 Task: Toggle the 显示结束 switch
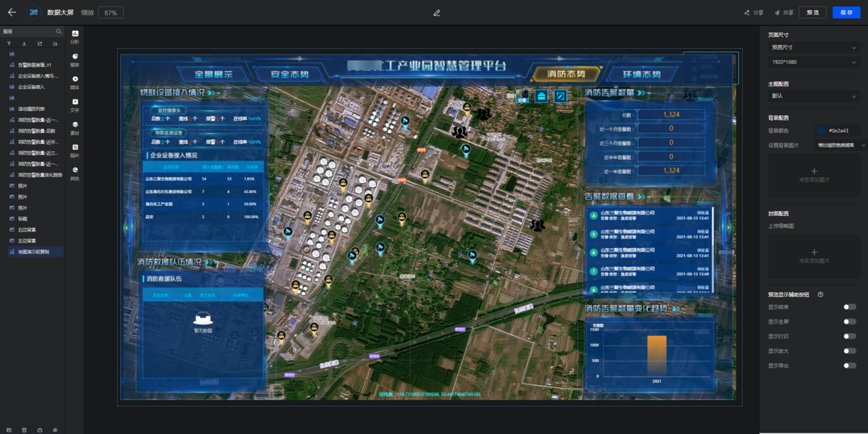tap(849, 307)
